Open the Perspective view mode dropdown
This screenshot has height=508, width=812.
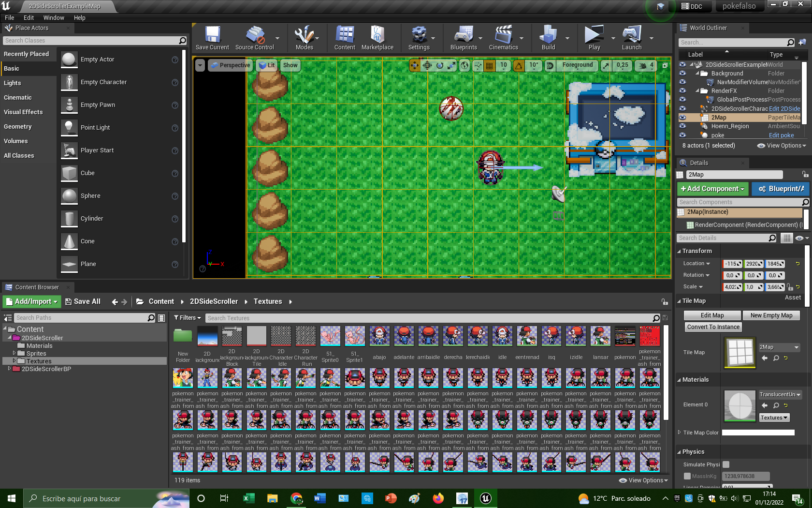[x=230, y=65]
